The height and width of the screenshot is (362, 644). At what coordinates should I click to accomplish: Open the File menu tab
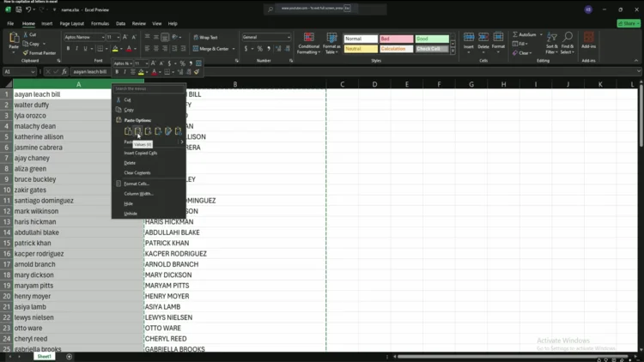[x=10, y=24]
